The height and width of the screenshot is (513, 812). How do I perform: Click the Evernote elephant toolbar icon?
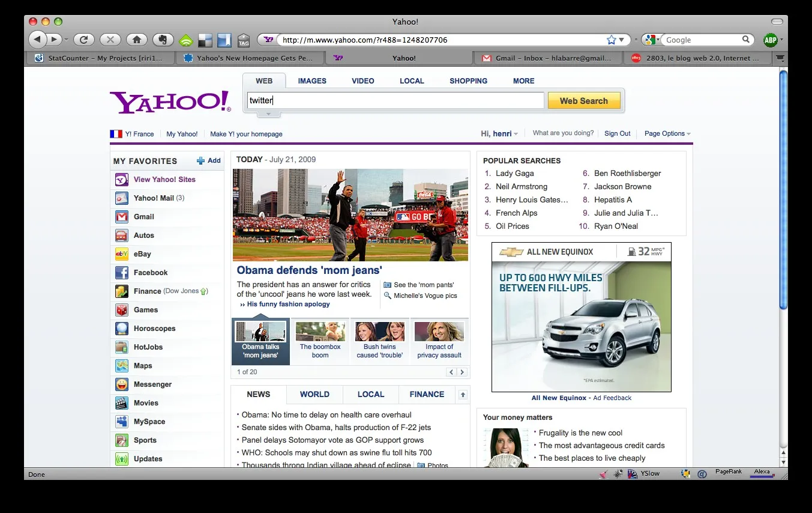[x=163, y=40]
